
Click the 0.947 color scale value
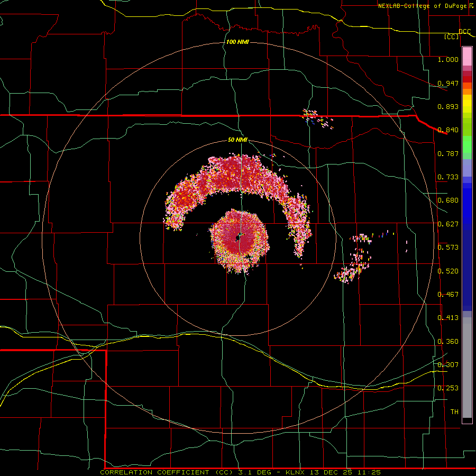[x=448, y=83]
